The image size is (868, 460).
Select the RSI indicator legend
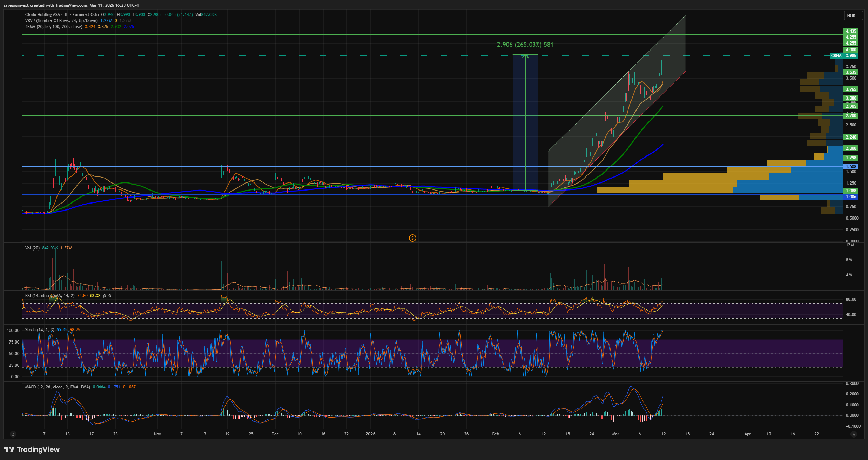point(49,296)
